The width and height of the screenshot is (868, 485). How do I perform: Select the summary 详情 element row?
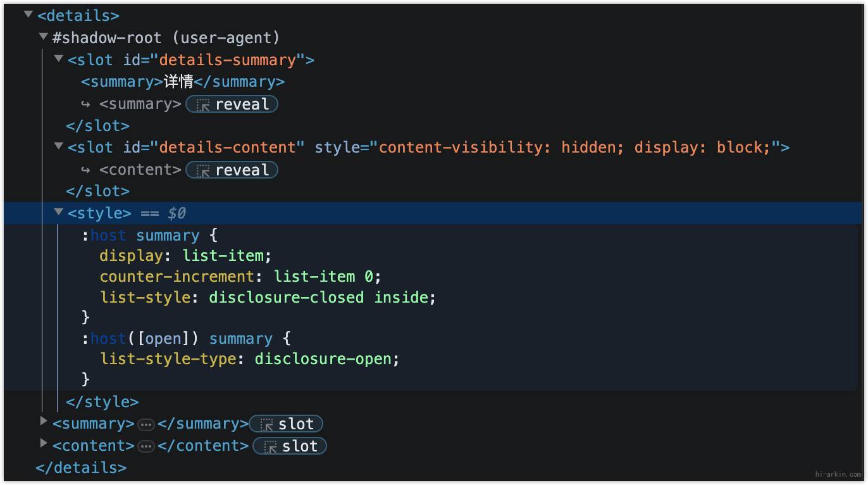183,82
